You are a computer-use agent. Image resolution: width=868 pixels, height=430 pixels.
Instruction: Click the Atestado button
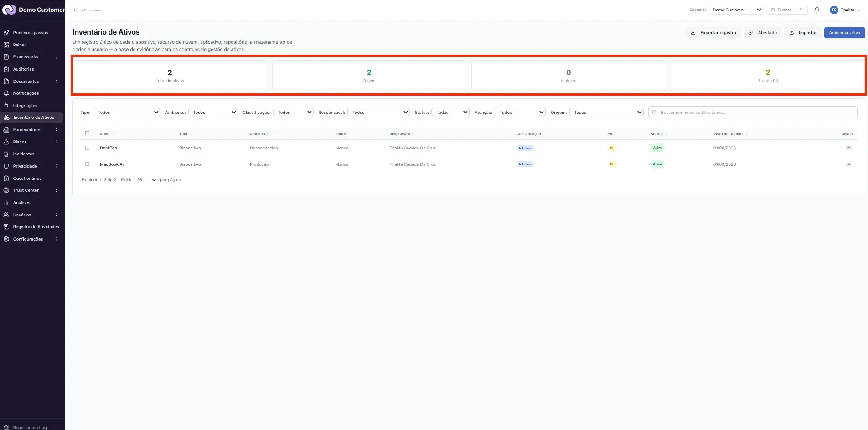pyautogui.click(x=763, y=33)
